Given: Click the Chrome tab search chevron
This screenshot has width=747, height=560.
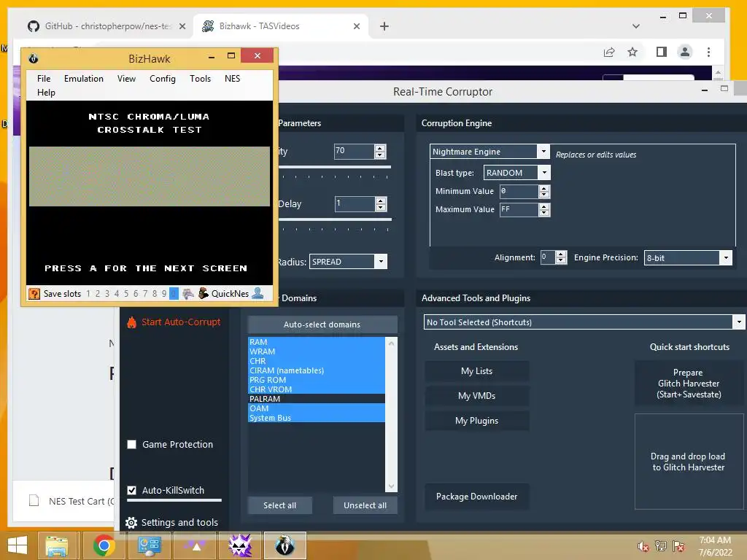Looking at the screenshot, I should [635, 26].
